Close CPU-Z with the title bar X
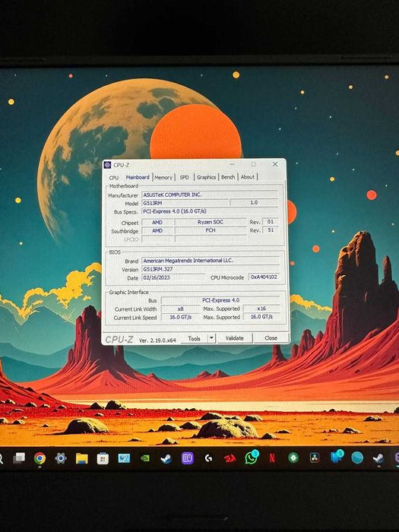This screenshot has height=532, width=399. [x=275, y=164]
